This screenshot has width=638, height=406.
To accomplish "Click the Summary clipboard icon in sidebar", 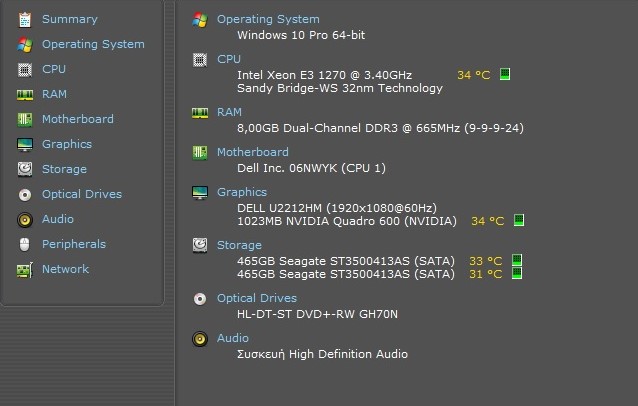I will tap(25, 20).
